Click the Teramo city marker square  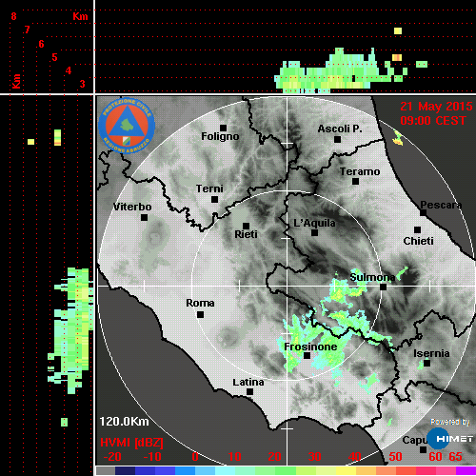(356, 182)
